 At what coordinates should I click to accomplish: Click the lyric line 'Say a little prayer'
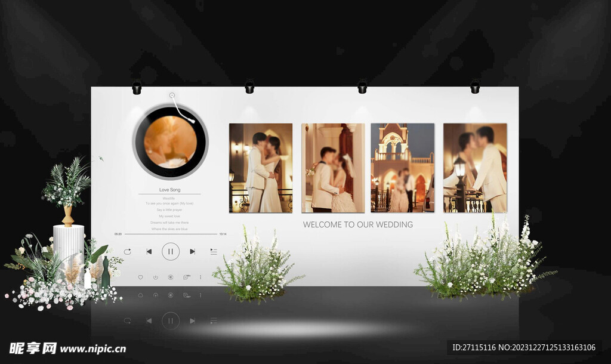169,209
